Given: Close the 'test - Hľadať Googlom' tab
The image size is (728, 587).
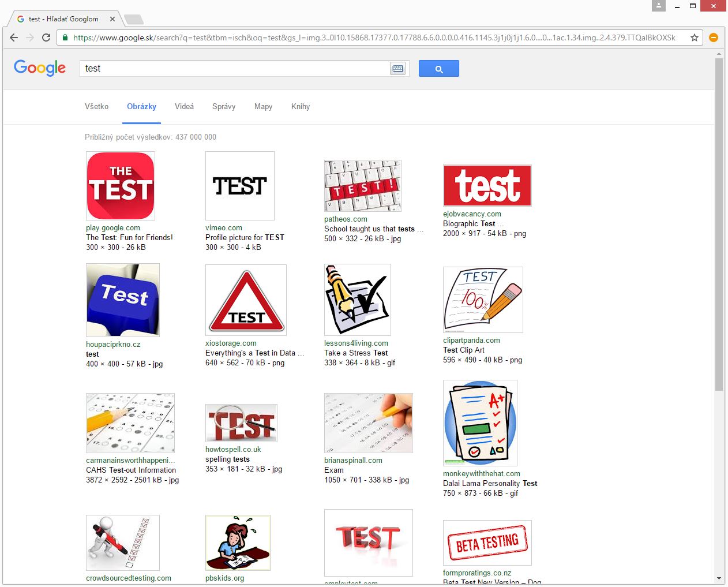Looking at the screenshot, I should tap(112, 19).
